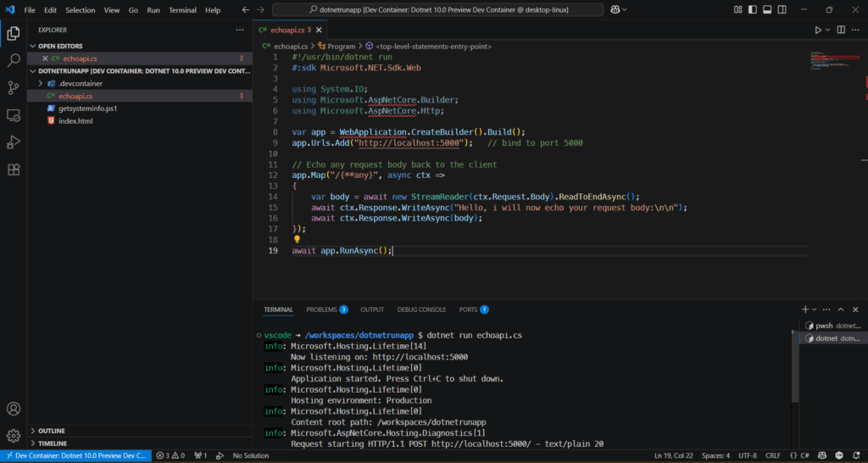This screenshot has height=463, width=868.
Task: Collapse the DOTNETRUNAPP folder section
Action: tap(33, 71)
